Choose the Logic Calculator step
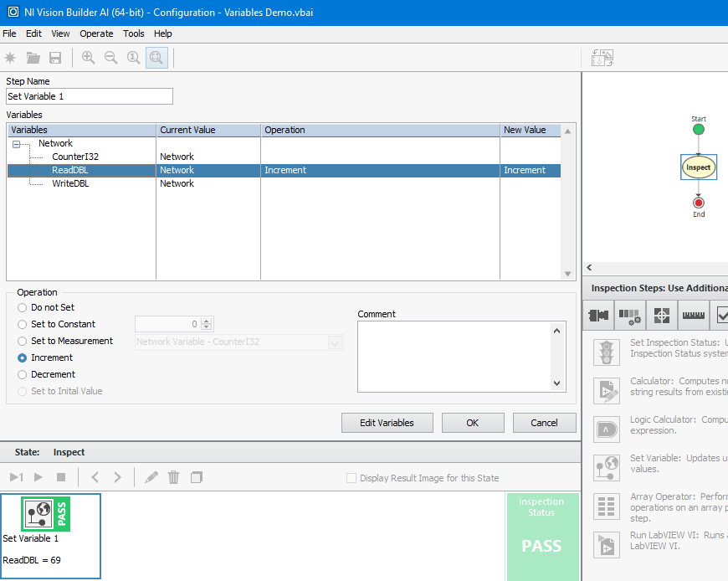This screenshot has width=728, height=581. coord(606,429)
